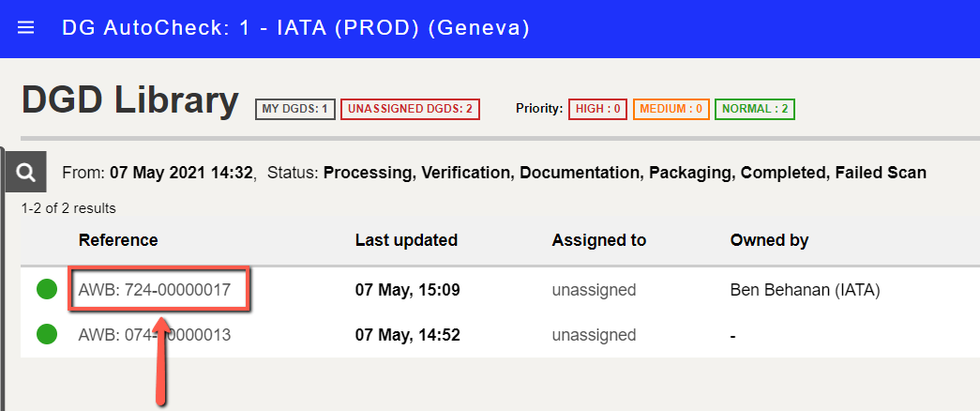Sort by the Reference column header
This screenshot has height=411, width=980.
tap(118, 240)
